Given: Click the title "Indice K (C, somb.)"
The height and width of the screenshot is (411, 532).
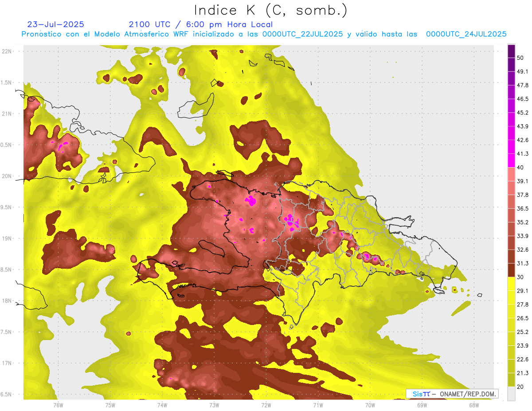Looking at the screenshot, I should pyautogui.click(x=270, y=10).
